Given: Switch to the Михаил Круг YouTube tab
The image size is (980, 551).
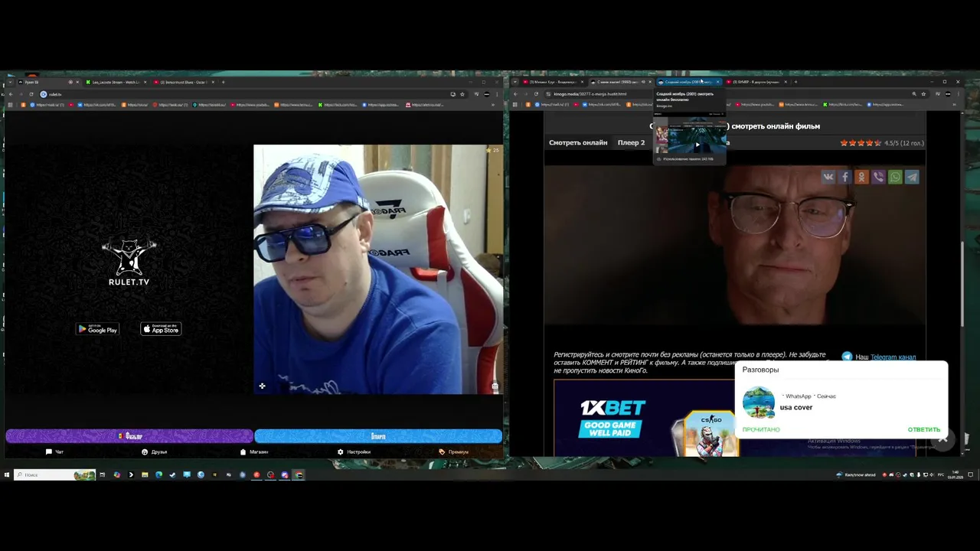Looking at the screenshot, I should [x=553, y=82].
